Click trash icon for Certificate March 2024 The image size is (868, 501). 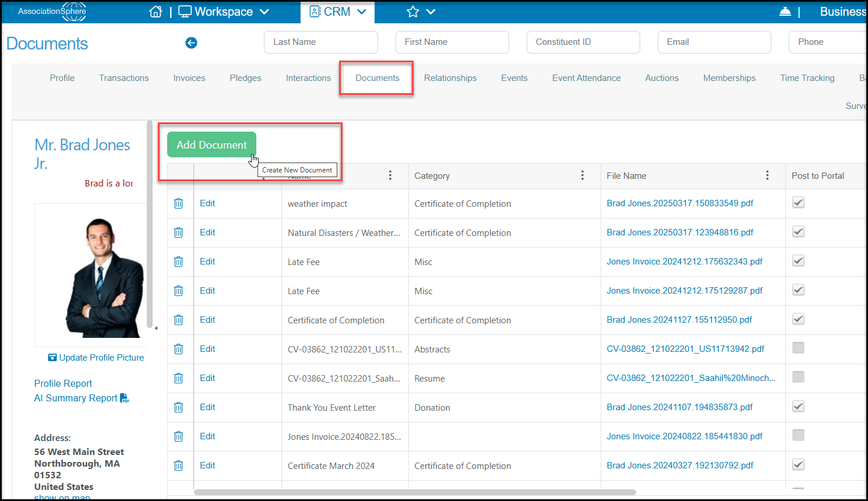point(179,465)
